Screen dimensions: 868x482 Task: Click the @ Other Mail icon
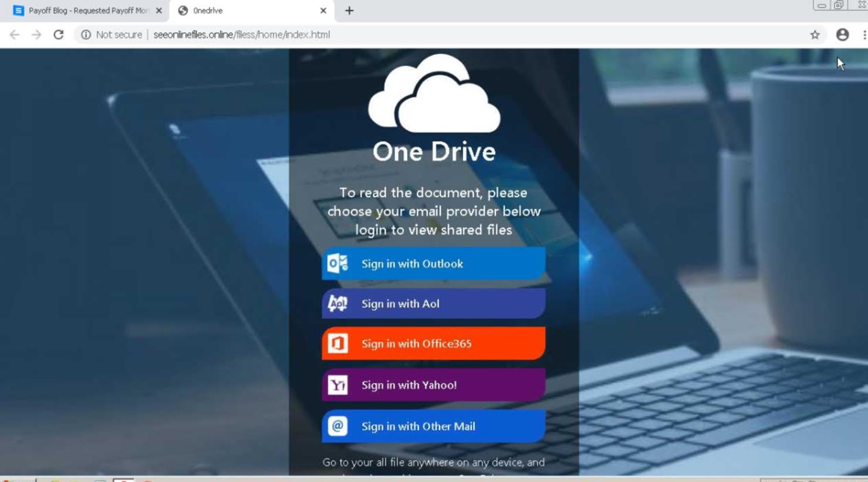[x=338, y=426]
